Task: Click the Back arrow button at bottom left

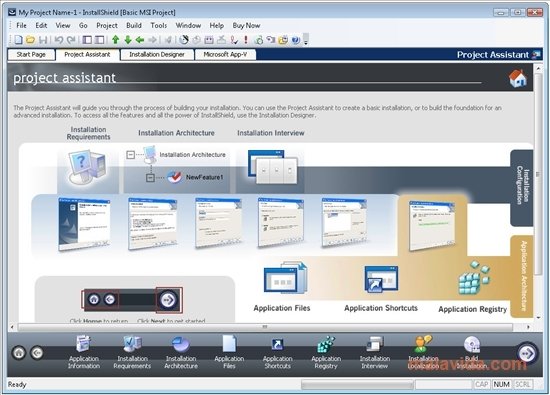Action: coord(37,353)
